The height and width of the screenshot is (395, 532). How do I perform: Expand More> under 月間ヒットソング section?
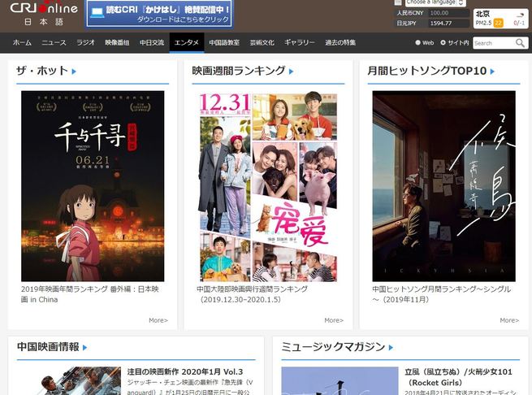(x=508, y=320)
